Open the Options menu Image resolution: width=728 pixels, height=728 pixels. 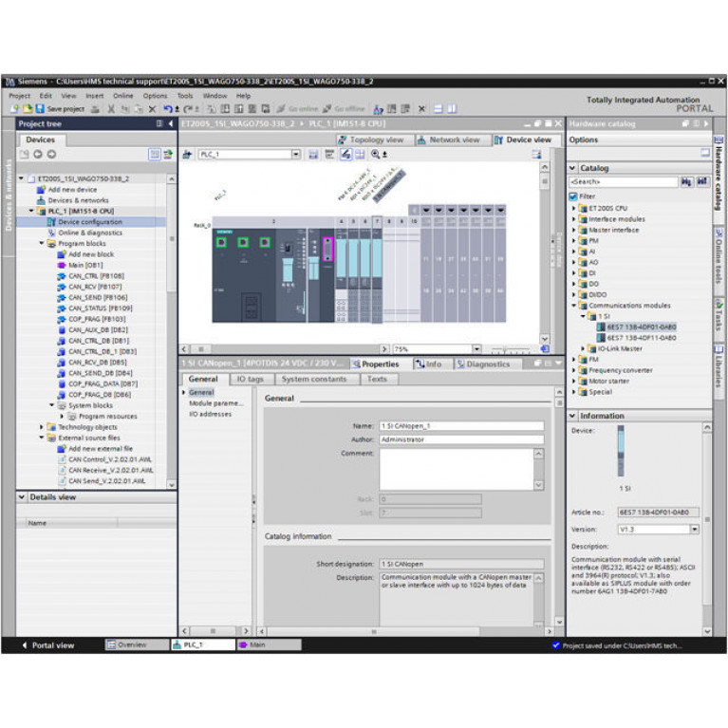(x=155, y=96)
